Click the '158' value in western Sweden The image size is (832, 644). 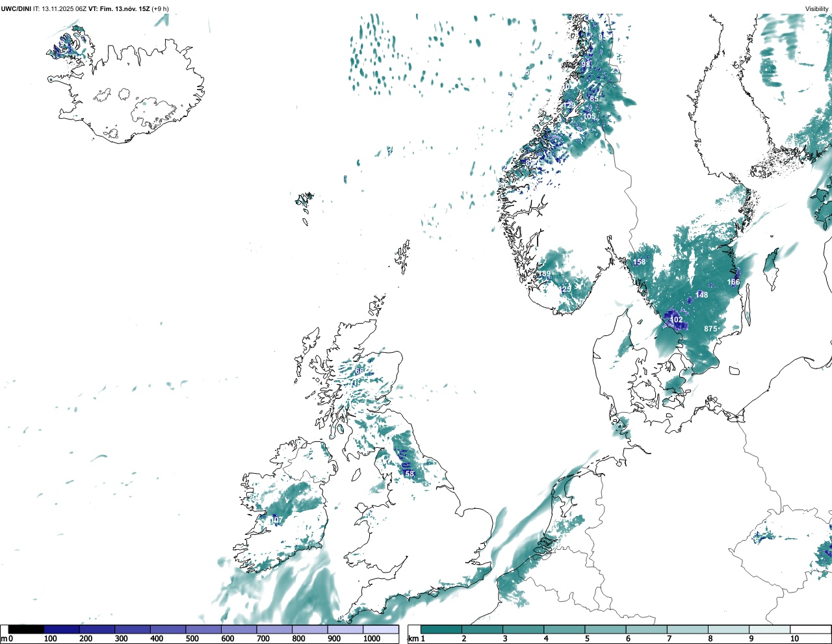pos(640,262)
